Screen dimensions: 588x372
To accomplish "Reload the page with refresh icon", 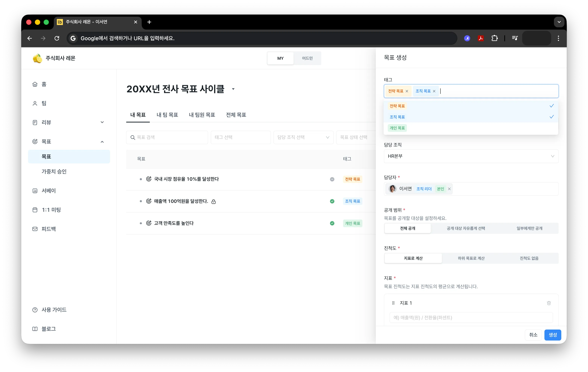I will click(57, 38).
